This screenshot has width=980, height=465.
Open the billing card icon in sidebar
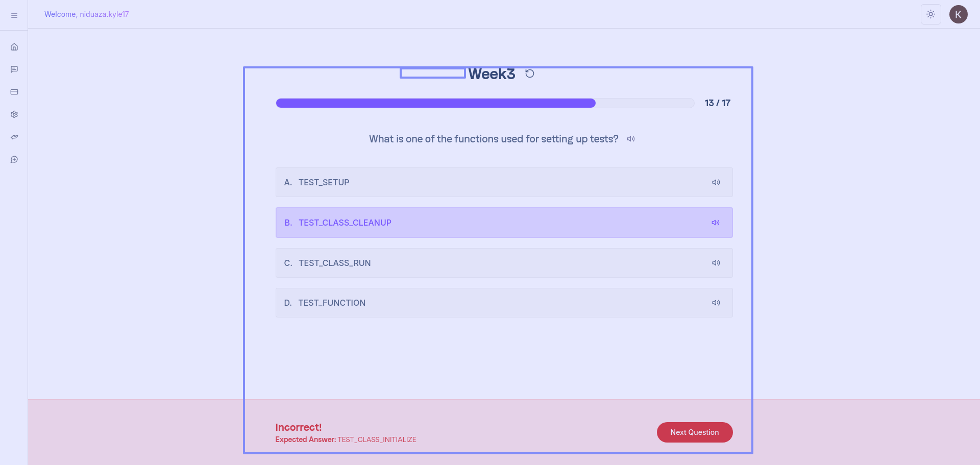click(14, 92)
